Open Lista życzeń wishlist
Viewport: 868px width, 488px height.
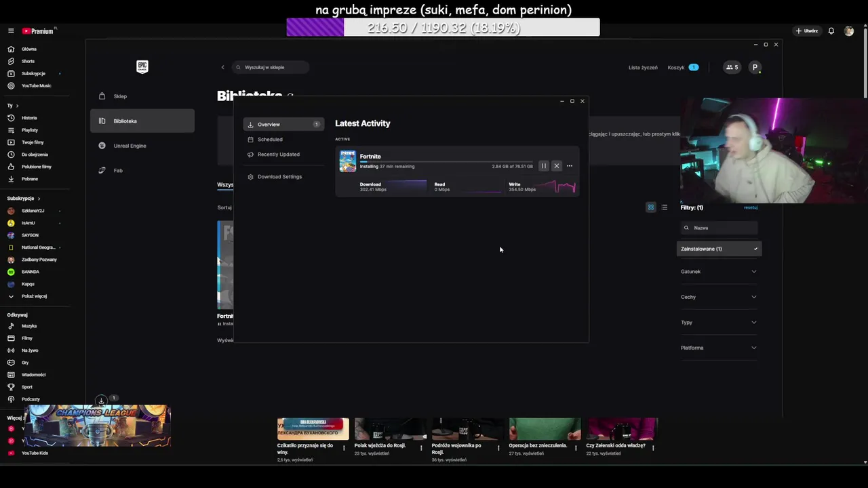[x=643, y=68]
